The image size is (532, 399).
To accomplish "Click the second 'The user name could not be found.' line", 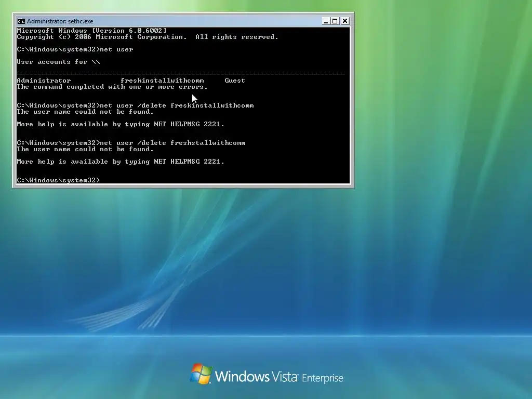I will pyautogui.click(x=85, y=149).
